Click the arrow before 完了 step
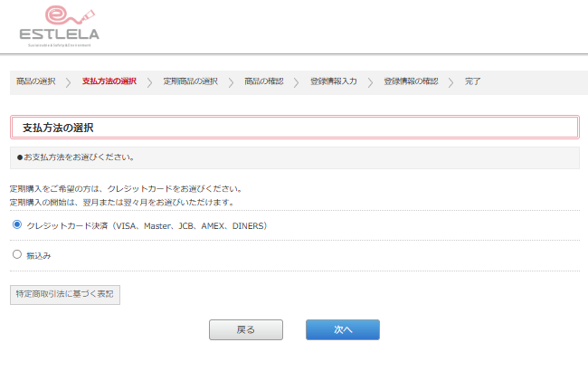The height and width of the screenshot is (390, 588). [452, 82]
